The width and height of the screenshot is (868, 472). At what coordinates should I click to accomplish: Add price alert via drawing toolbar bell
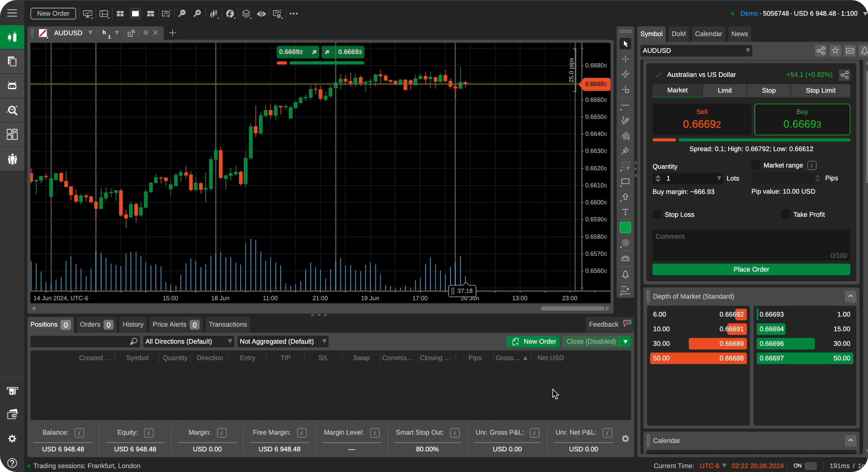pyautogui.click(x=625, y=275)
